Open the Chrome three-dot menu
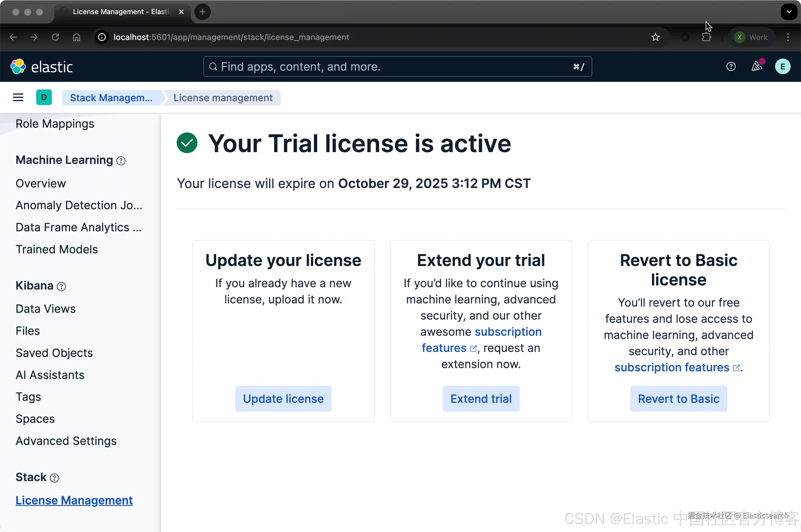This screenshot has width=801, height=532. (x=788, y=37)
